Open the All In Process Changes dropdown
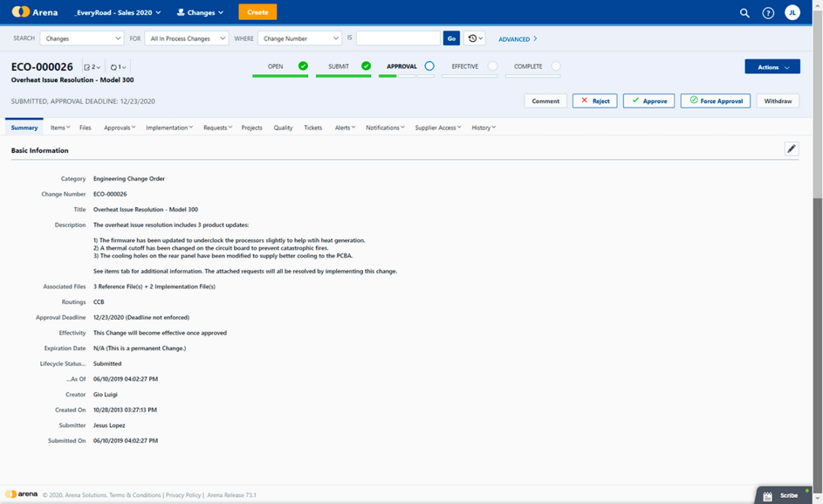Screen dimensions: 823x504 pyautogui.click(x=186, y=38)
